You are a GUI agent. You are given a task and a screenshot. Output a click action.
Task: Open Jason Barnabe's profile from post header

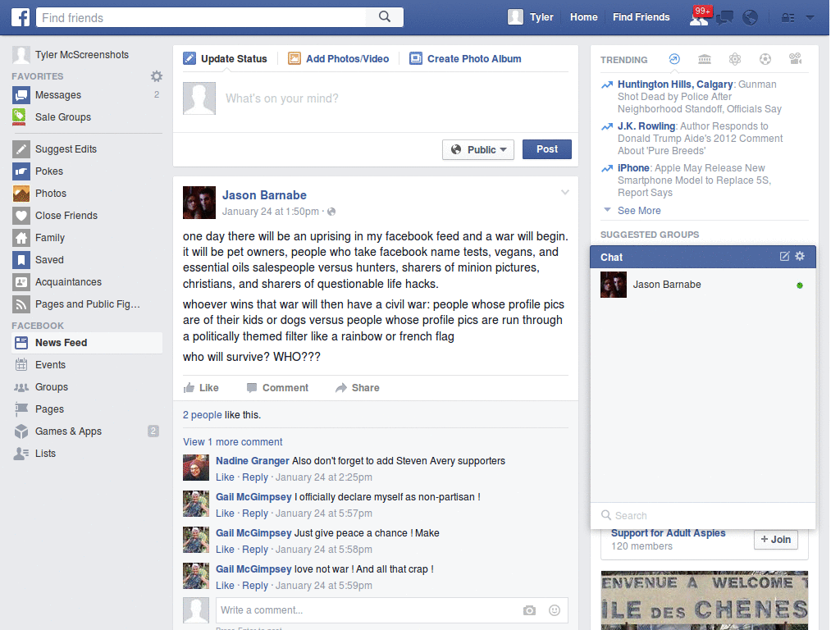click(x=264, y=195)
